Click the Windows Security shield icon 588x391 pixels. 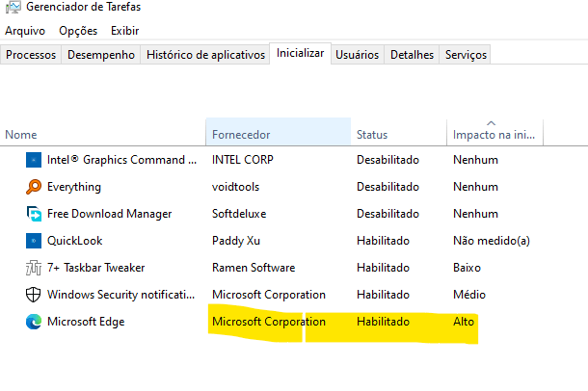34,295
